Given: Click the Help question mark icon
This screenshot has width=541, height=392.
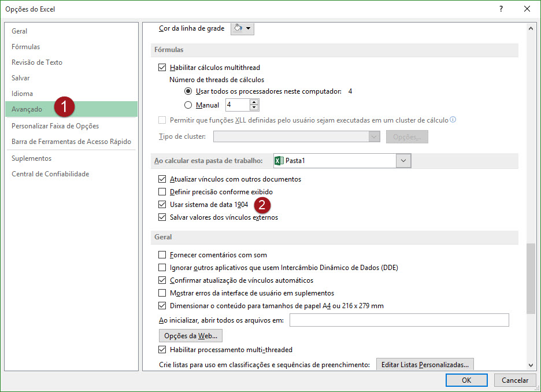Looking at the screenshot, I should (x=501, y=9).
